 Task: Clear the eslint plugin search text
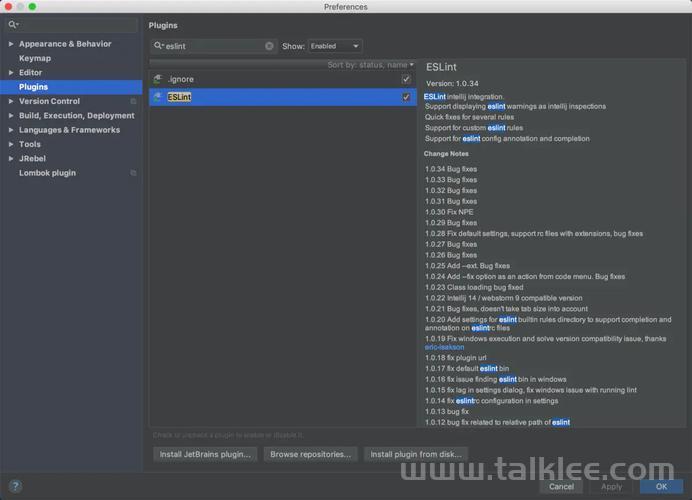pos(269,46)
